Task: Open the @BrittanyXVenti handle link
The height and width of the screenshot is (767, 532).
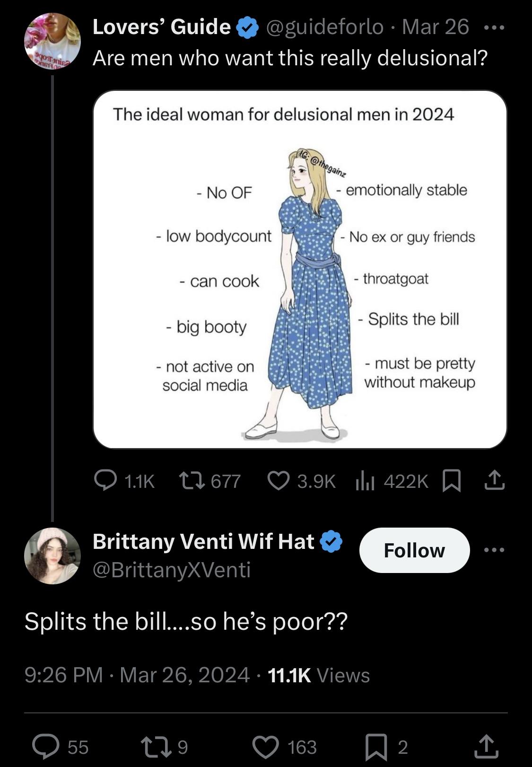Action: point(171,570)
